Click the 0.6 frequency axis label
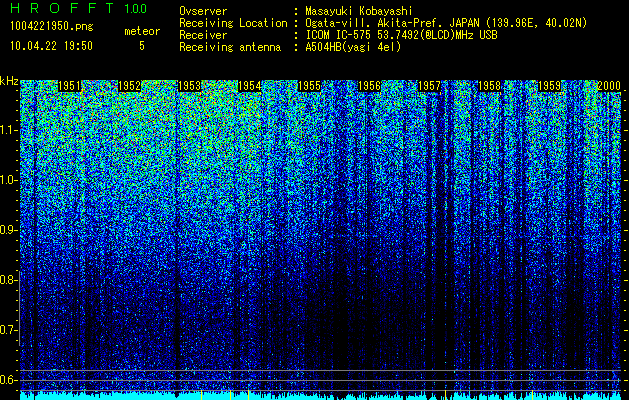The height and width of the screenshot is (400, 629). [x=8, y=380]
